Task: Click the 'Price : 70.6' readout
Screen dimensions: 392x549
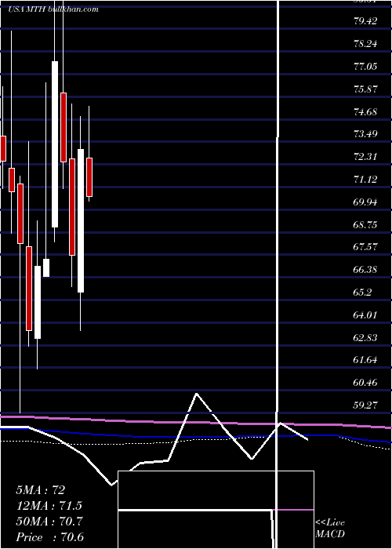Action: [49, 537]
